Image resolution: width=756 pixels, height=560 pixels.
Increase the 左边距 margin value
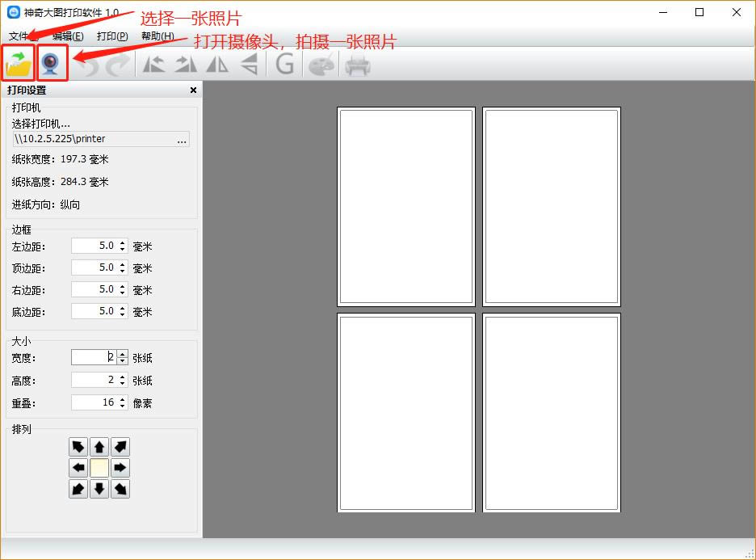[x=123, y=243]
